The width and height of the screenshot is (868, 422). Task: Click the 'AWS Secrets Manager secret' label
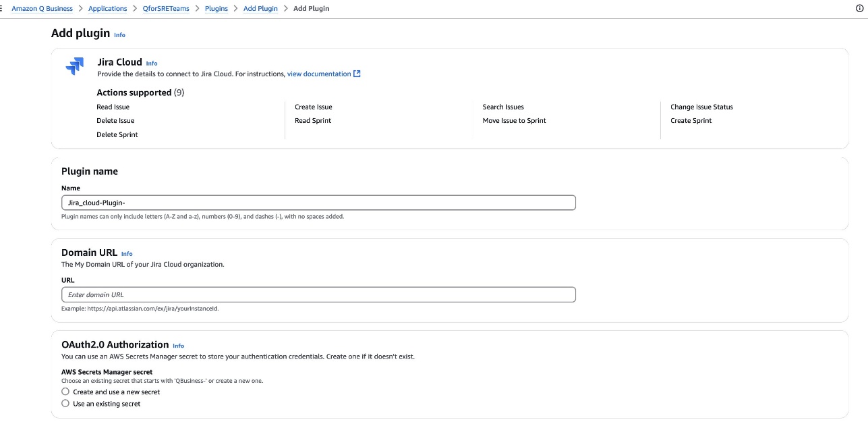[x=107, y=372]
